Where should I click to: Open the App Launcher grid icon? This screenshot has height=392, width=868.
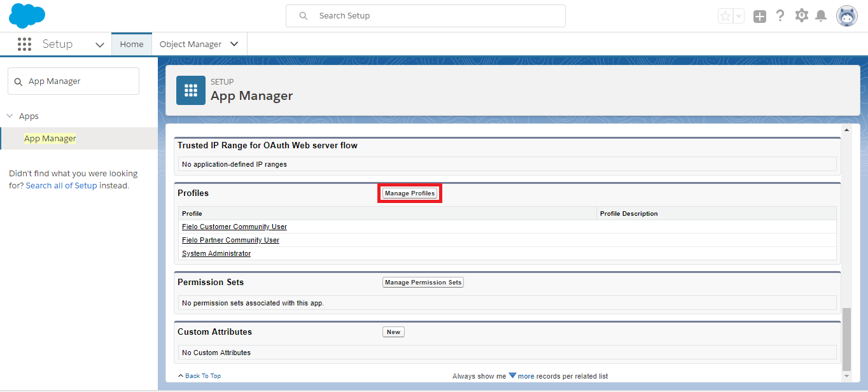(24, 44)
